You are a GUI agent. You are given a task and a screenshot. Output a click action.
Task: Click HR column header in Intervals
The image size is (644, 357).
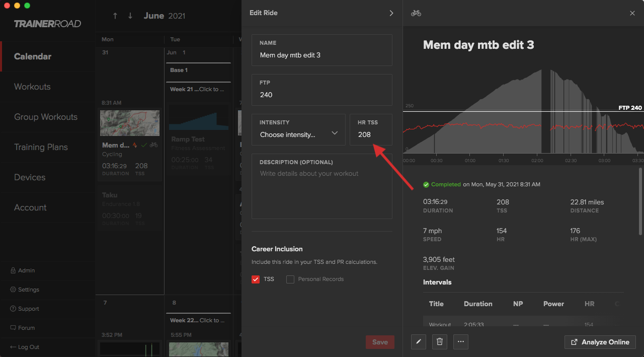(x=590, y=304)
